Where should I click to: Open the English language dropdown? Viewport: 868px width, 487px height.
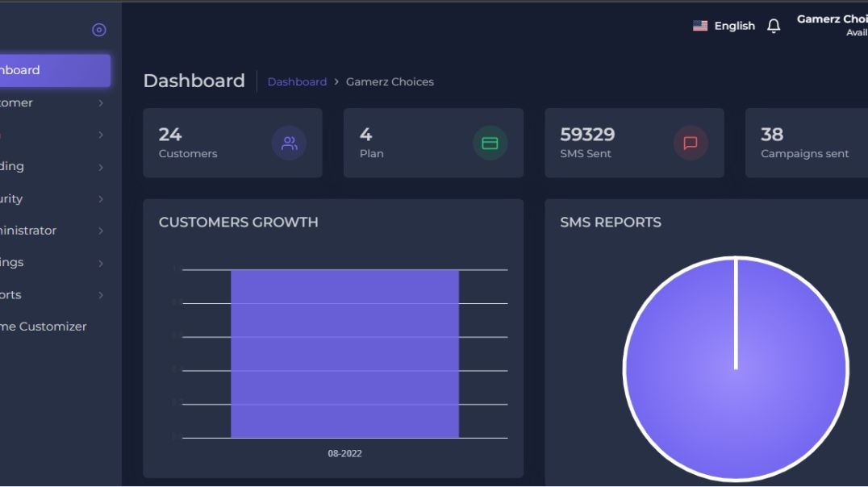(x=734, y=26)
